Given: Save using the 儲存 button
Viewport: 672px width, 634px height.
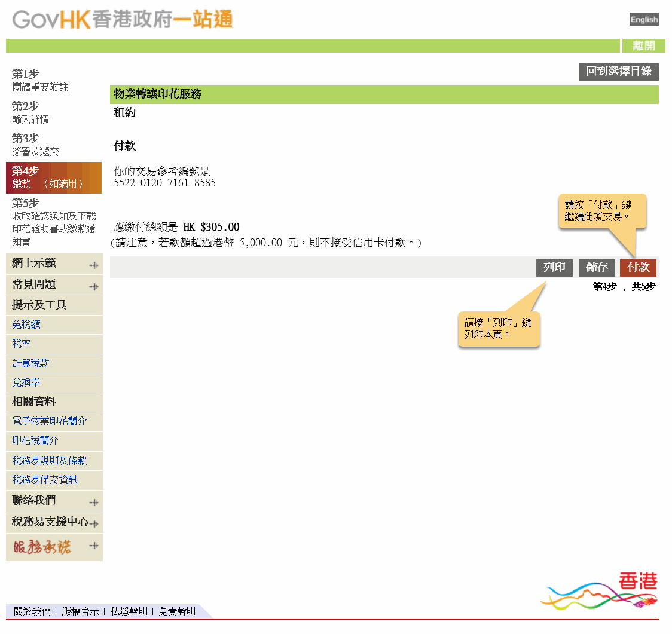Looking at the screenshot, I should (x=597, y=267).
